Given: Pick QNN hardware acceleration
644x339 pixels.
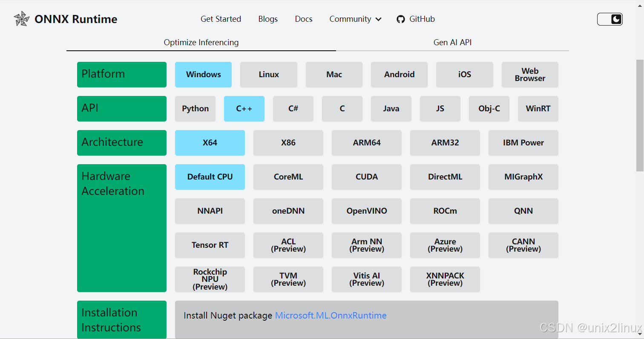Looking at the screenshot, I should 523,211.
